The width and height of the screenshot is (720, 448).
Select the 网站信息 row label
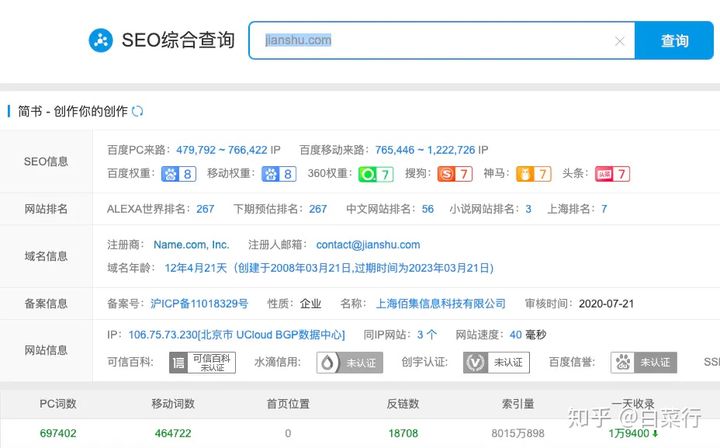46,350
